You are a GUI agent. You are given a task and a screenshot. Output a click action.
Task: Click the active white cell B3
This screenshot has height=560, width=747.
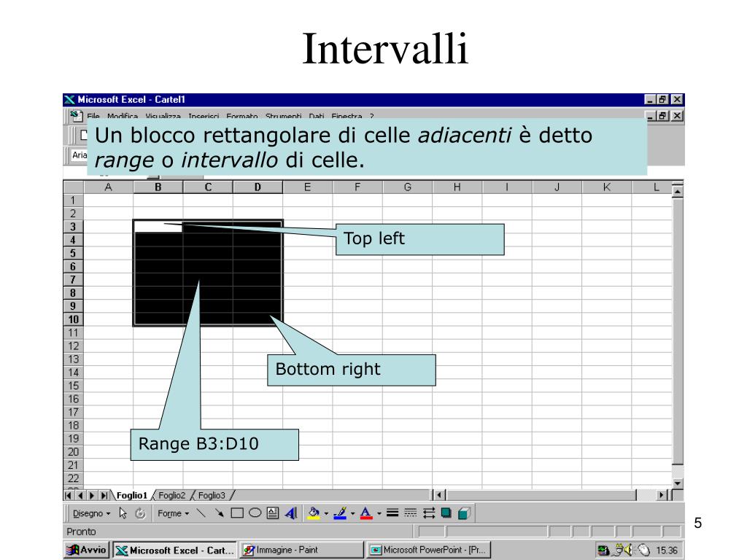(x=158, y=227)
